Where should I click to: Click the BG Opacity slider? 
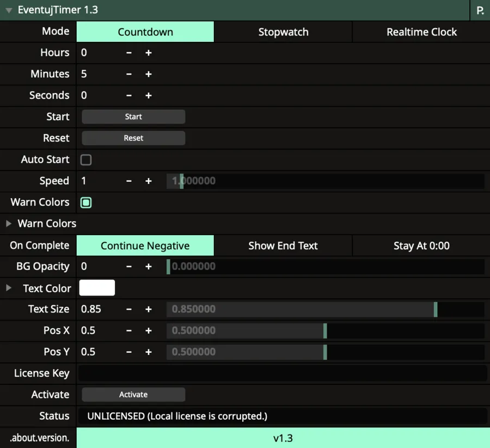[x=326, y=267]
